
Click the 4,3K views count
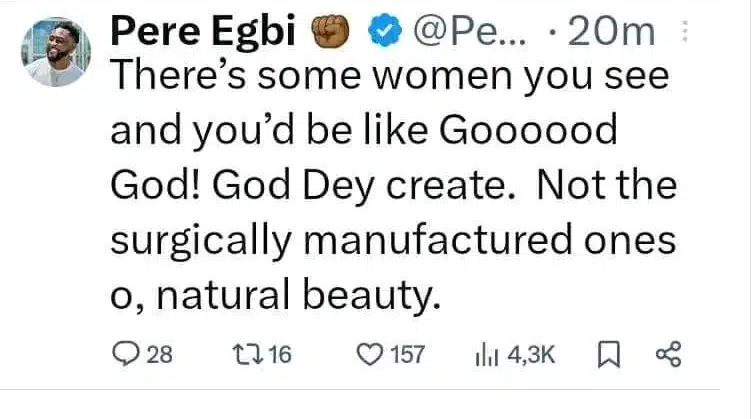coord(530,353)
